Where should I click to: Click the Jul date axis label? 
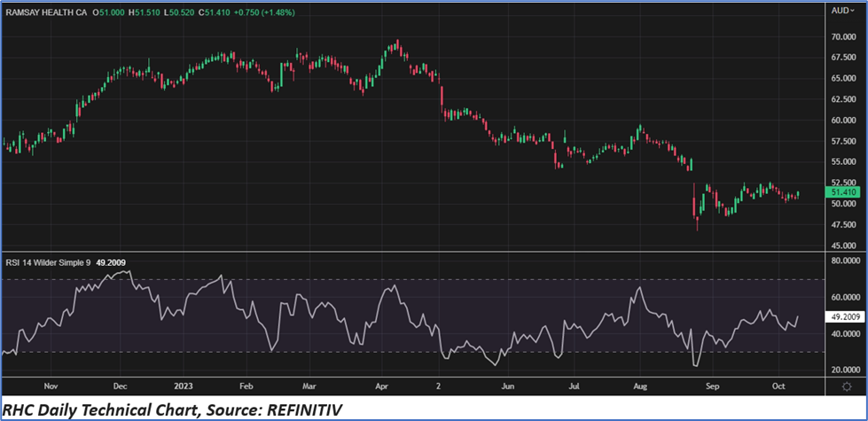point(575,386)
